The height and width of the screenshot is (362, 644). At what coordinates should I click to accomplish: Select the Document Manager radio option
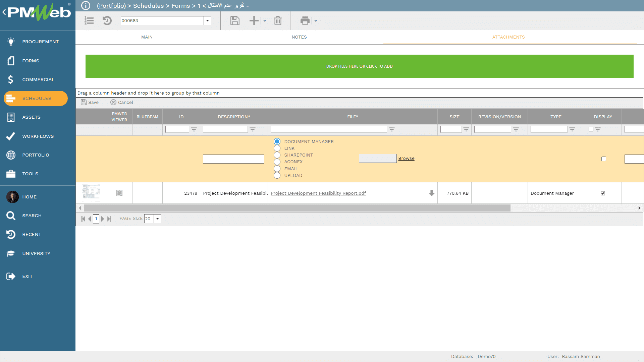[277, 141]
